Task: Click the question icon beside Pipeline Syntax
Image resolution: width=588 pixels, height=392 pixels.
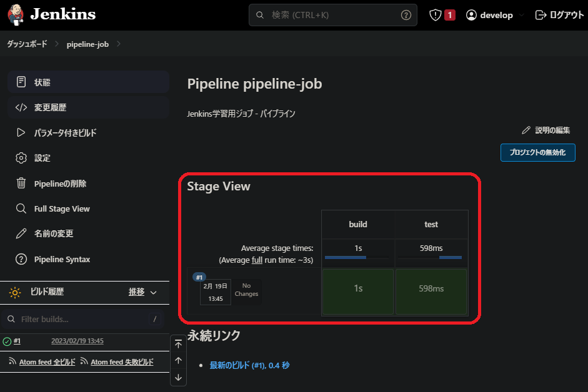Action: (x=21, y=259)
